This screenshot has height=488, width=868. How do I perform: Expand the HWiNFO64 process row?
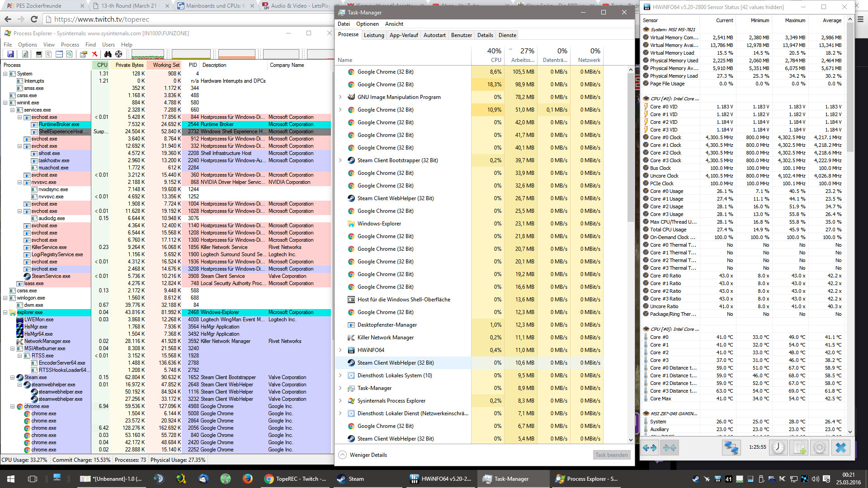pyautogui.click(x=340, y=350)
